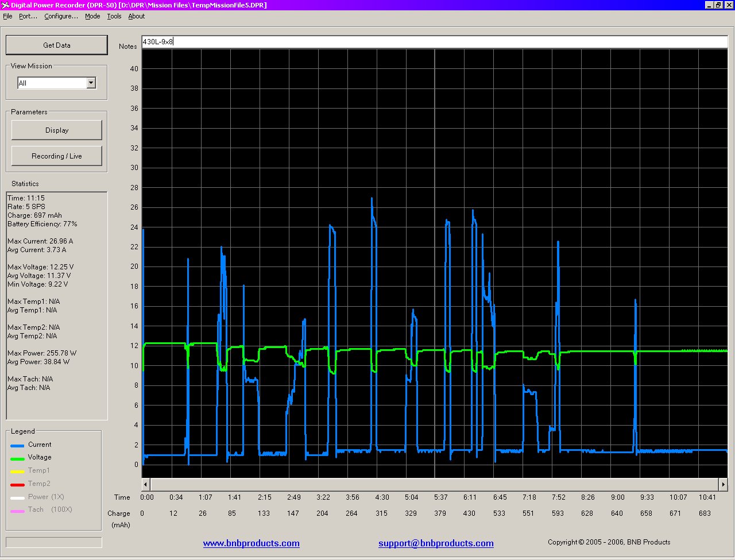Screen dimensions: 735x560
Task: Click the 'Min Voltage: 9.22 V' statistic
Action: (x=38, y=284)
